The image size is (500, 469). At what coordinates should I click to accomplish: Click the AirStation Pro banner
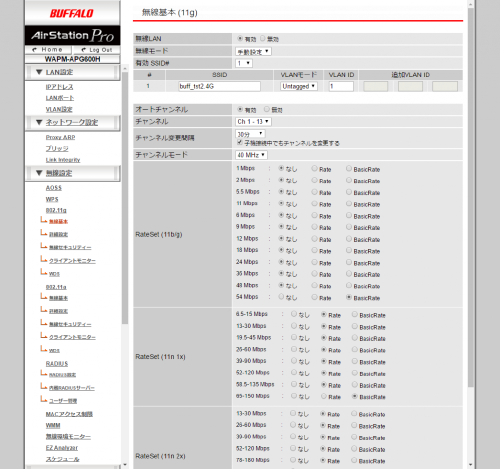click(x=72, y=35)
